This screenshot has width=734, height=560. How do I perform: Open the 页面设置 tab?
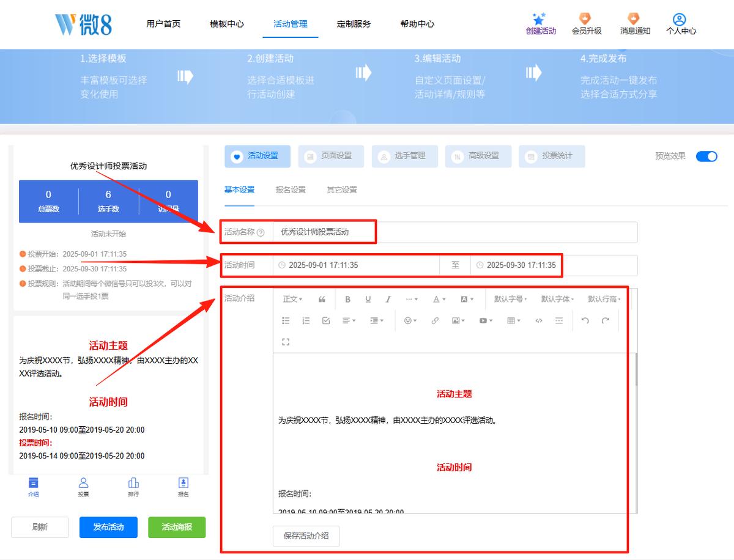331,156
